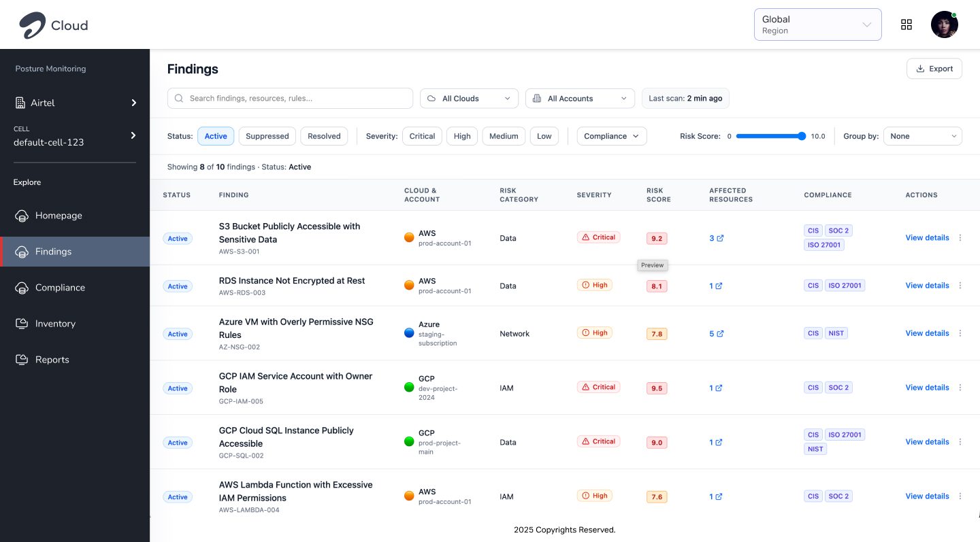
Task: Click the Homepage sidebar icon
Action: [22, 216]
